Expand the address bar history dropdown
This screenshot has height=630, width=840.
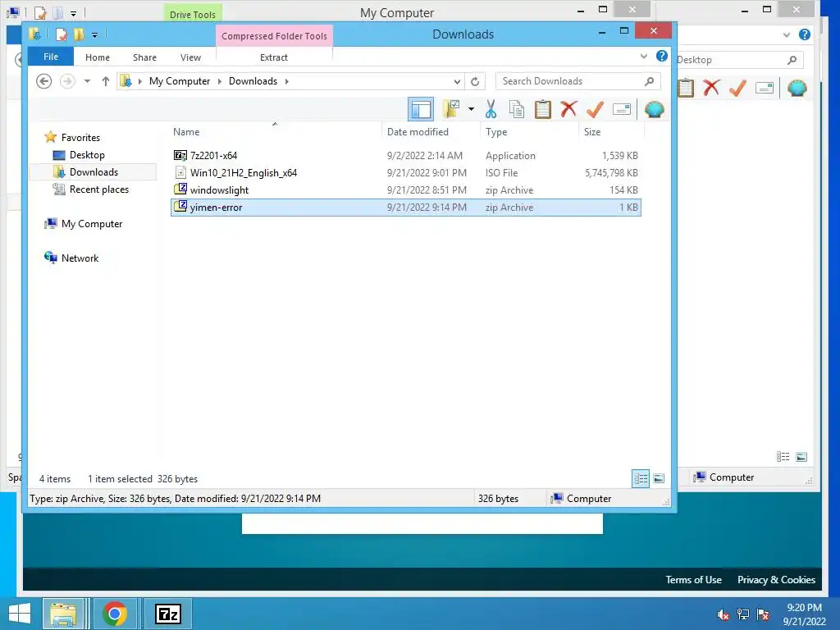457,81
